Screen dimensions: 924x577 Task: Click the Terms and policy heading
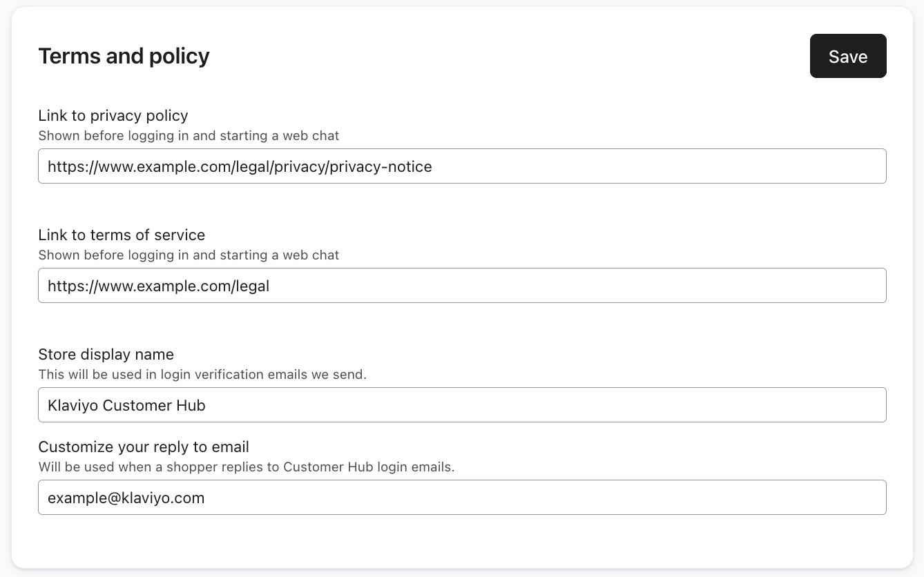tap(124, 56)
